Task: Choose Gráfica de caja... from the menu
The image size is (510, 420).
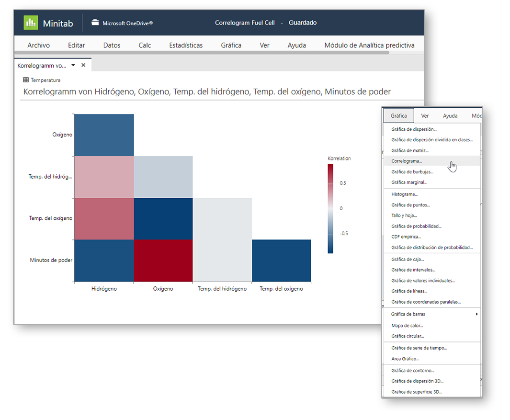Action: pyautogui.click(x=407, y=259)
